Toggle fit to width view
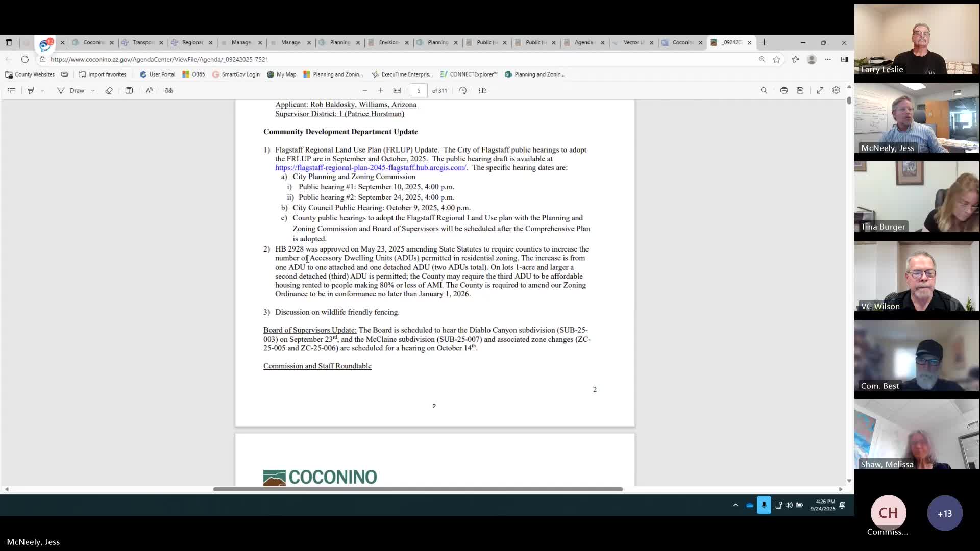 point(397,90)
